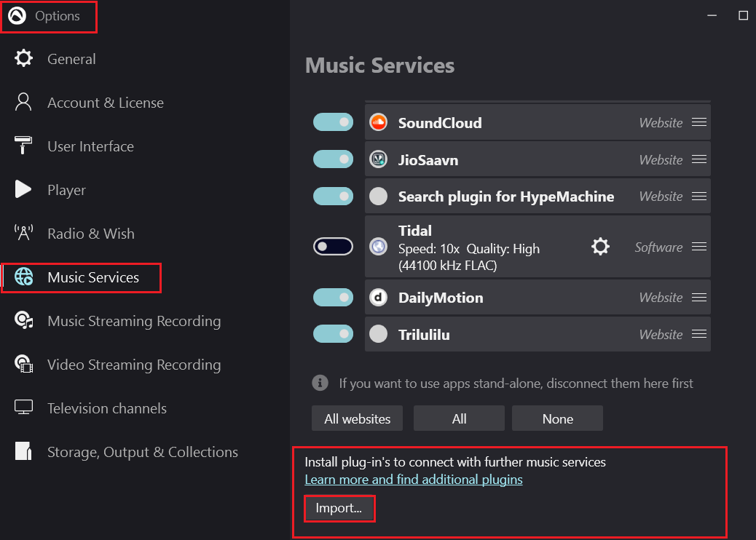Click the None button
The height and width of the screenshot is (540, 756).
tap(557, 418)
